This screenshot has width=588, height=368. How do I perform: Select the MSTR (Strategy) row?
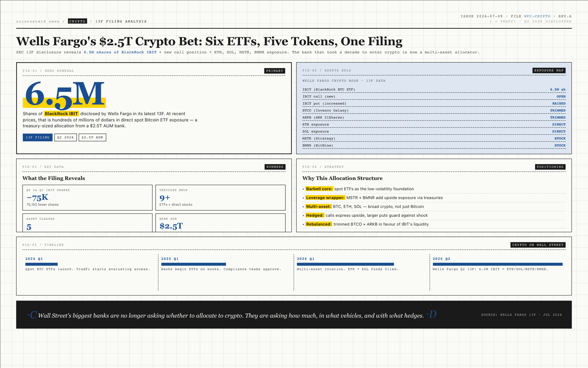(434, 138)
